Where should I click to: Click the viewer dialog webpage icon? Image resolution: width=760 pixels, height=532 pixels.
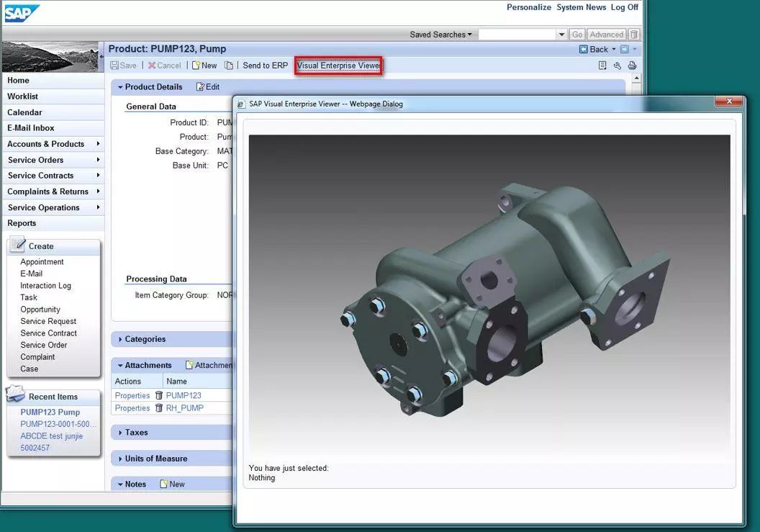click(241, 104)
